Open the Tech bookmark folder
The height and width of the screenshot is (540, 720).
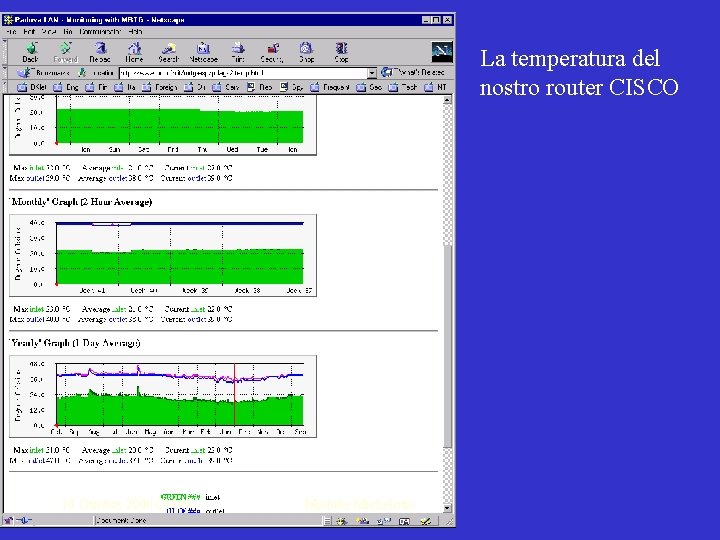coord(403,87)
